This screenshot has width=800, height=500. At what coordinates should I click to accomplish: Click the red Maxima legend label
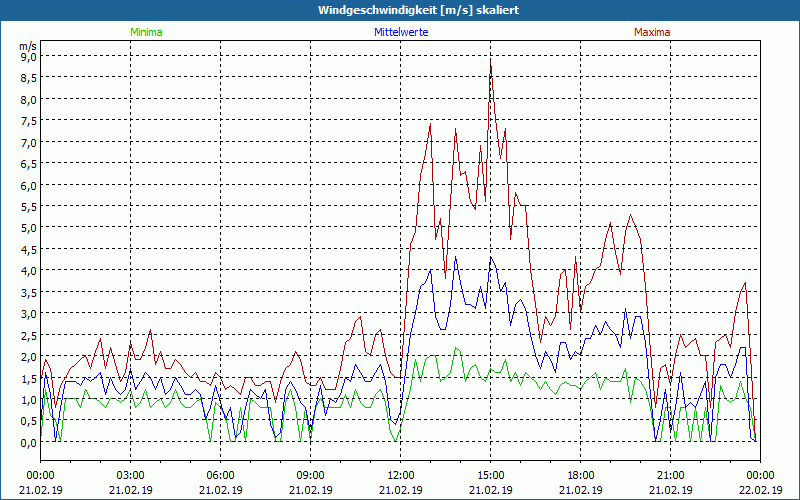click(652, 32)
